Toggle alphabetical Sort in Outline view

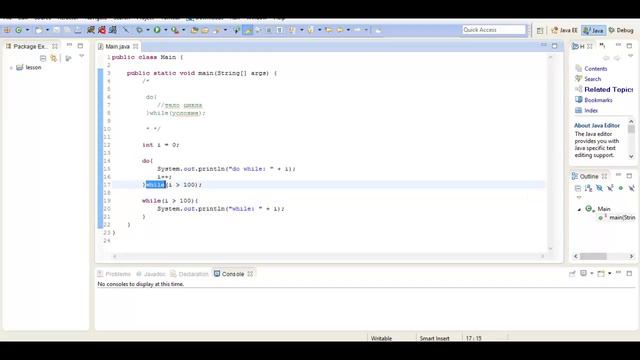588,188
